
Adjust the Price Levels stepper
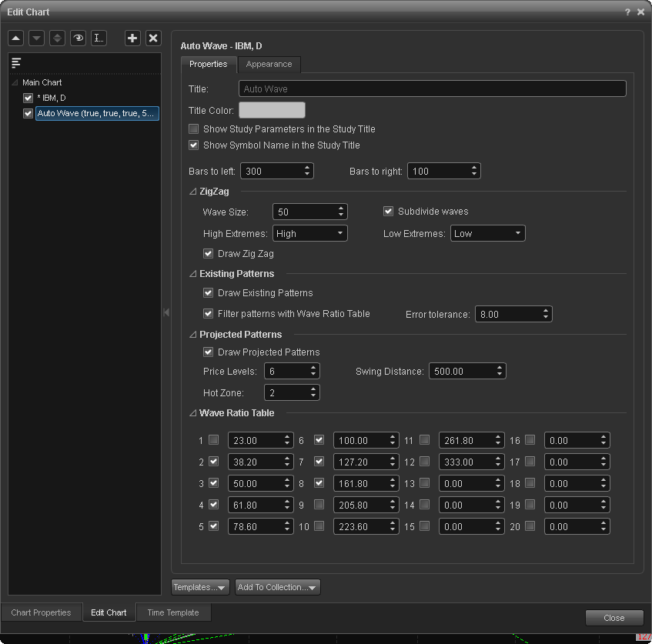[x=313, y=371]
